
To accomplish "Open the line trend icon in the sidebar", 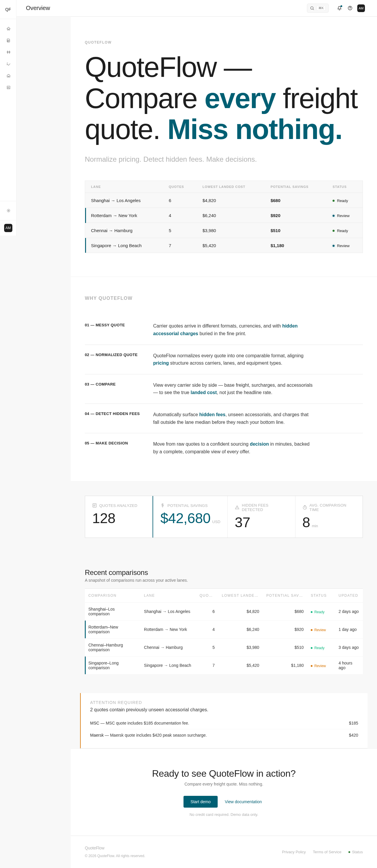I will 9,64.
